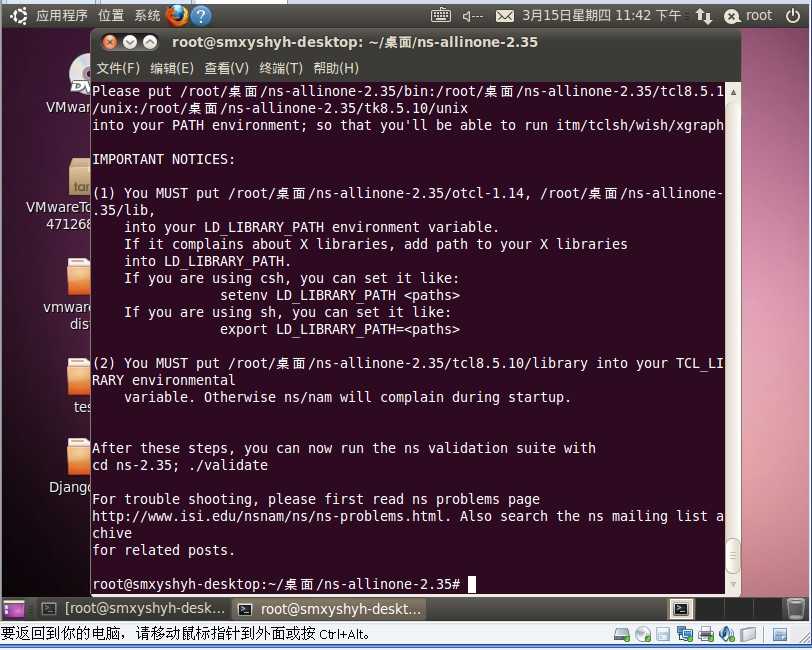
Task: Open the terminal 查看(V) menu
Action: point(226,68)
